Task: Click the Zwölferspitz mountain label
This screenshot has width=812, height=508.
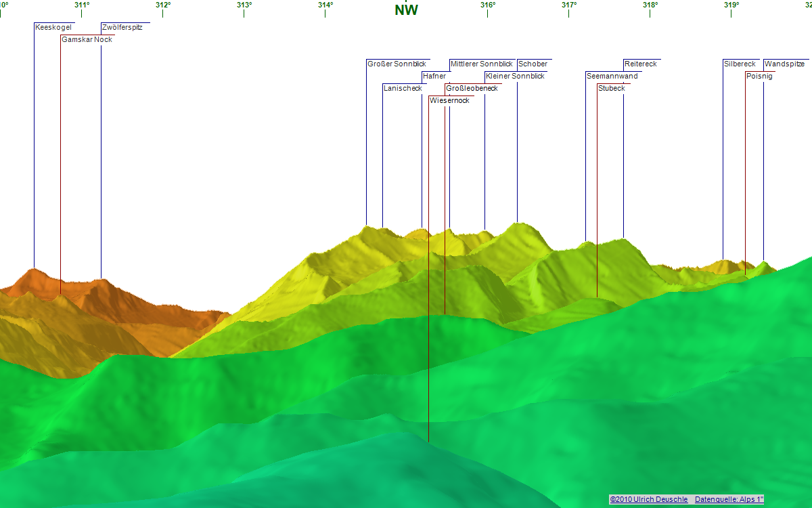Action: point(122,28)
